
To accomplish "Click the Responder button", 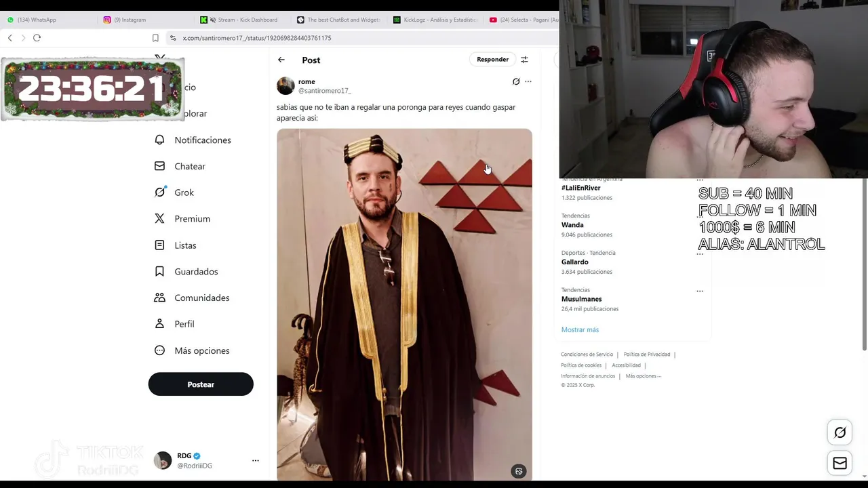I will coord(492,60).
